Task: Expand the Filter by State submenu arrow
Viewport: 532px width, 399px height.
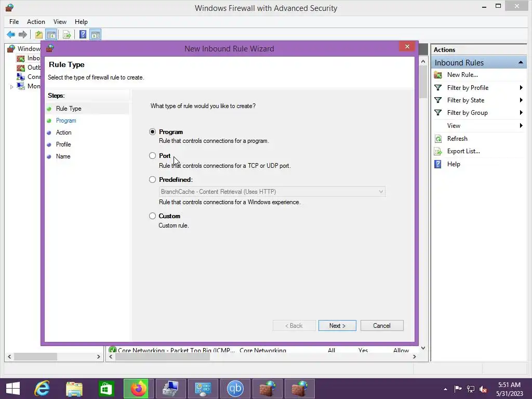Action: [521, 100]
